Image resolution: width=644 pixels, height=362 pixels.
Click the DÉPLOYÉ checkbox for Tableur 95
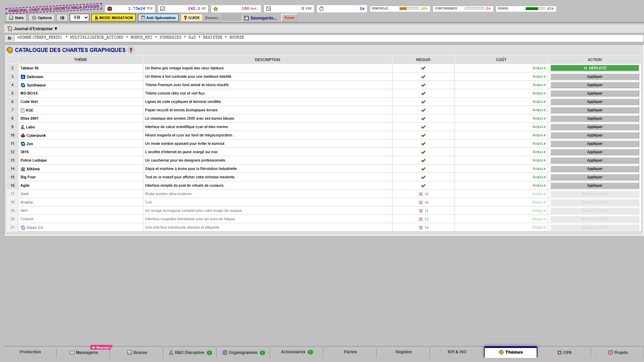(585, 68)
